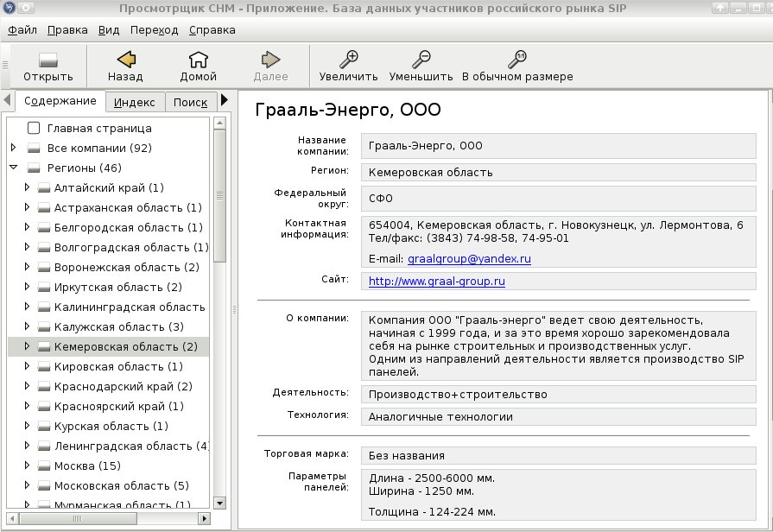Open the Вид menu
The width and height of the screenshot is (773, 532).
coord(109,30)
